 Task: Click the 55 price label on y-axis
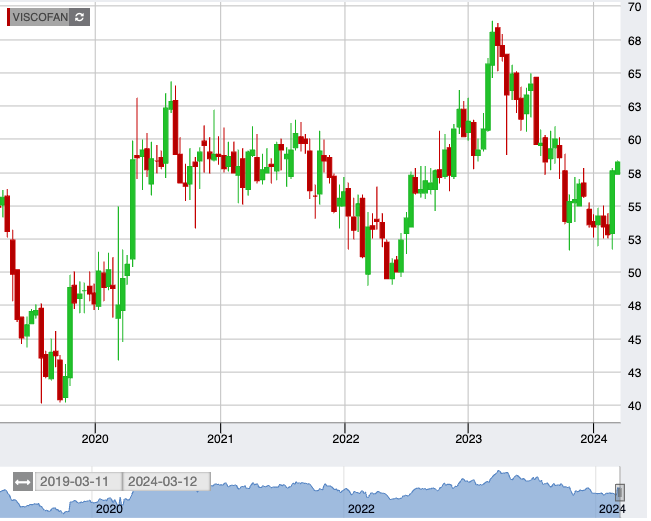click(x=635, y=207)
